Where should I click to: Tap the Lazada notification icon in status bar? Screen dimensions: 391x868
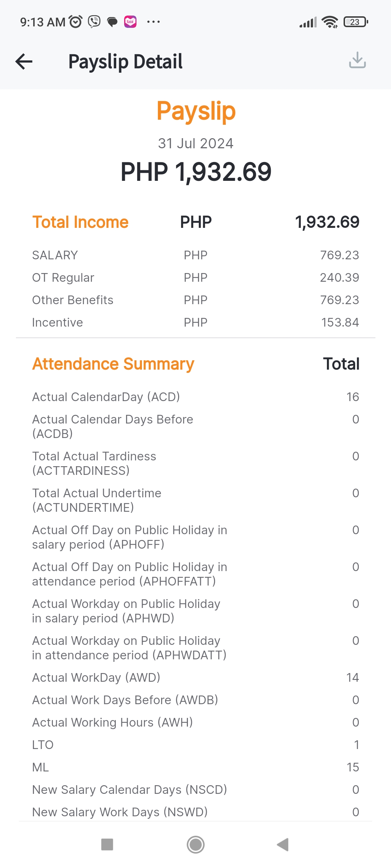[x=130, y=22]
